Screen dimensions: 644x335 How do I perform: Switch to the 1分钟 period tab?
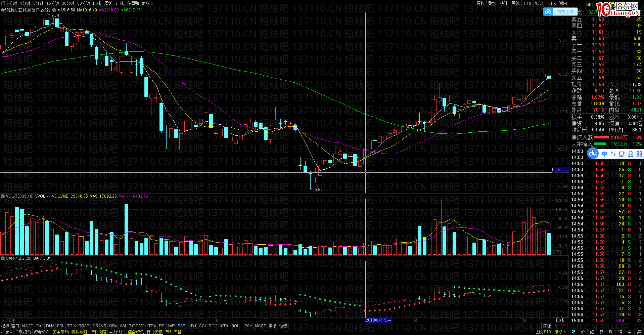click(25, 3)
